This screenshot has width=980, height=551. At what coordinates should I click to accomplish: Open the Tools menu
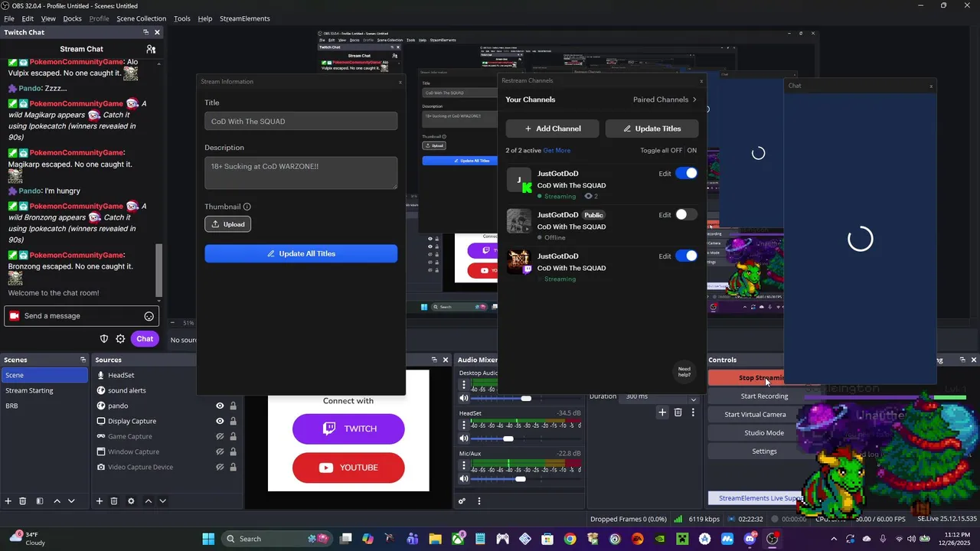click(182, 18)
